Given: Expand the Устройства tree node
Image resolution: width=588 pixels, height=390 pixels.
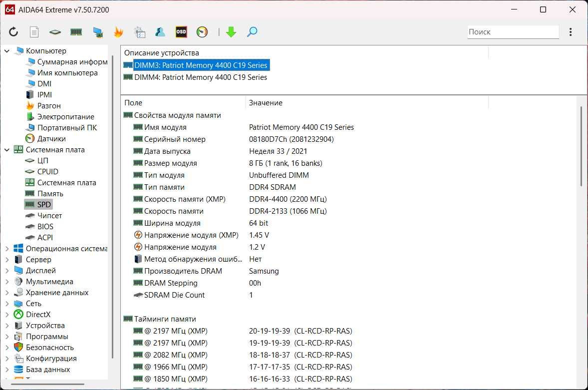Looking at the screenshot, I should tap(7, 326).
